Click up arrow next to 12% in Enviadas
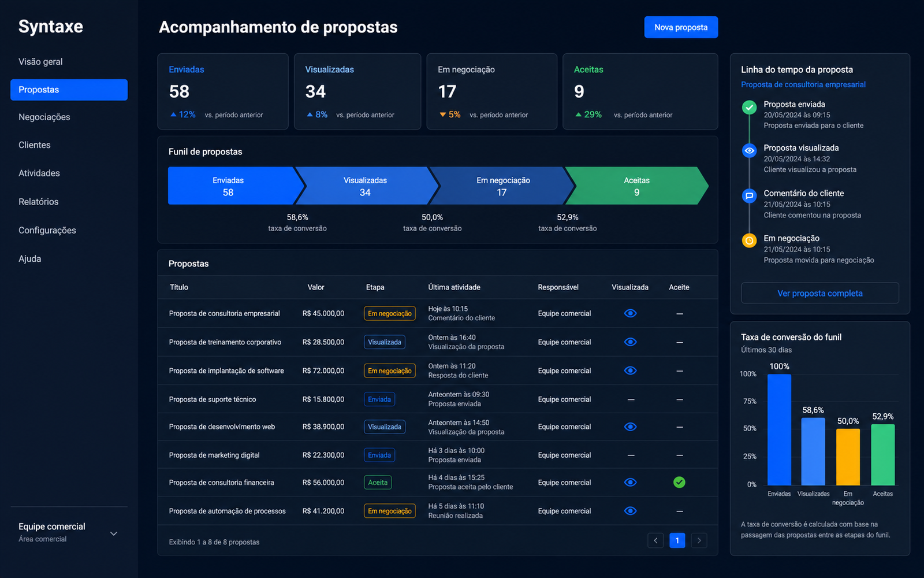Screen dimensions: 924x578 173,114
